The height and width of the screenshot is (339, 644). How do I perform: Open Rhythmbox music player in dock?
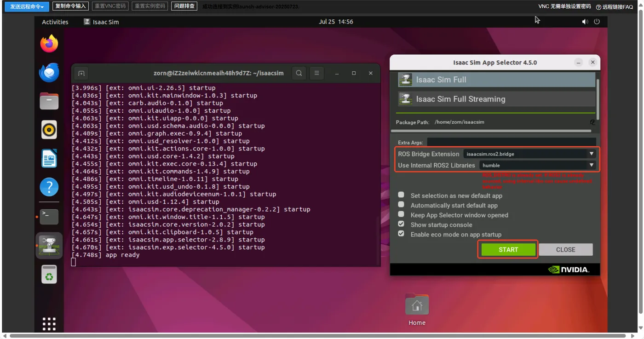pyautogui.click(x=49, y=130)
